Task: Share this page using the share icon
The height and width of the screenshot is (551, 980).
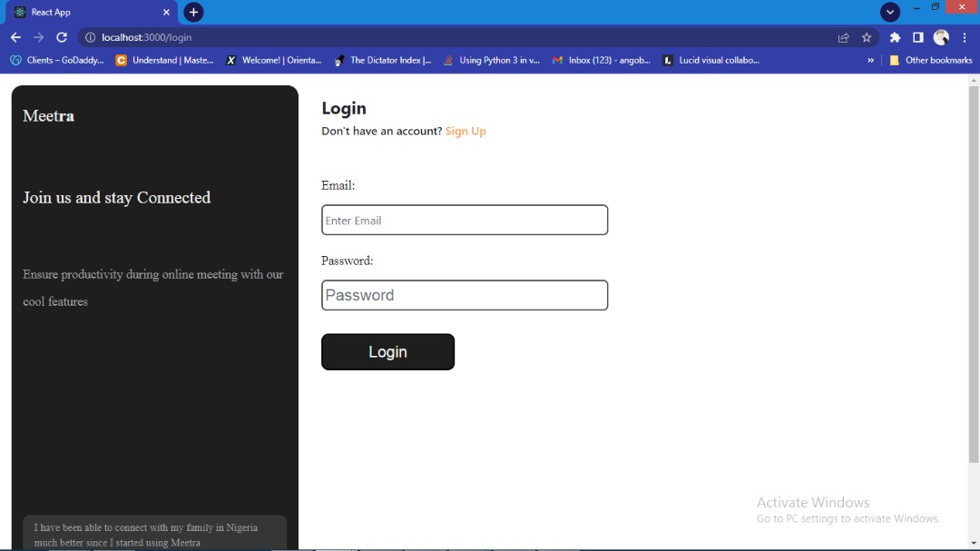Action: click(x=844, y=37)
